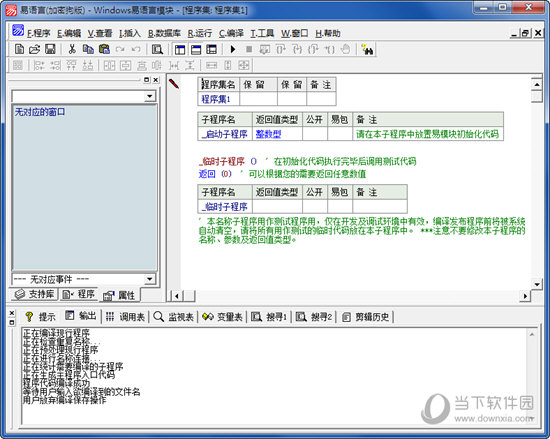Click the Copy toolbar icon
The image size is (550, 439).
(x=88, y=49)
